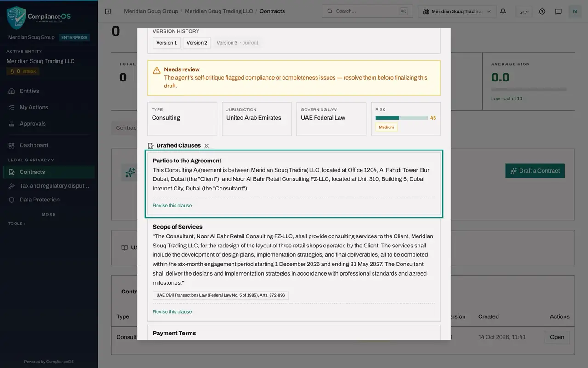The width and height of the screenshot is (588, 368).
Task: Click the Data Protection shield icon
Action: (11, 200)
